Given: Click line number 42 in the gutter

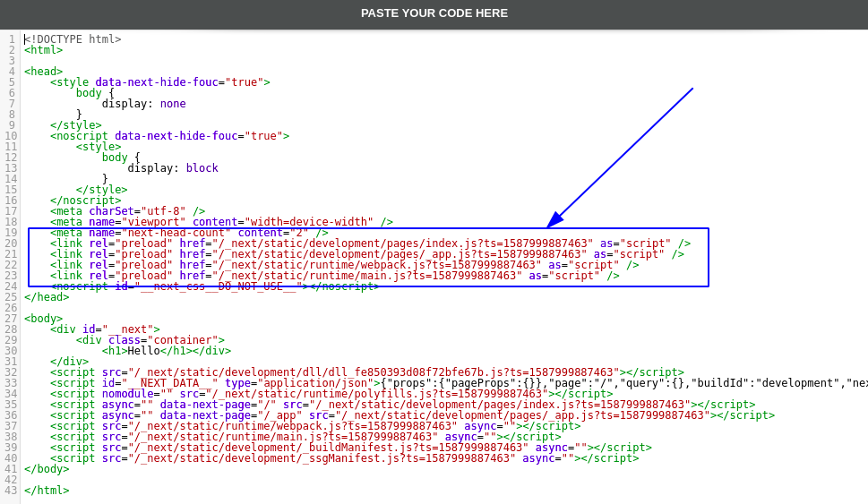Looking at the screenshot, I should [x=11, y=480].
